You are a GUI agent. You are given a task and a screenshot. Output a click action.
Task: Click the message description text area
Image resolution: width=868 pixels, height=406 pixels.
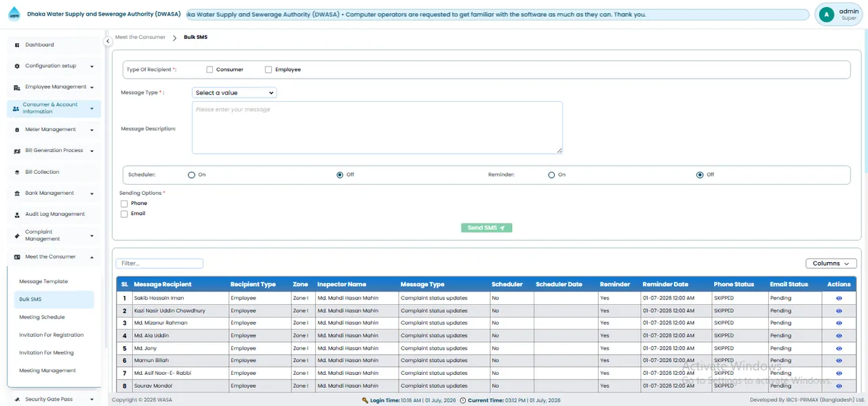[377, 128]
